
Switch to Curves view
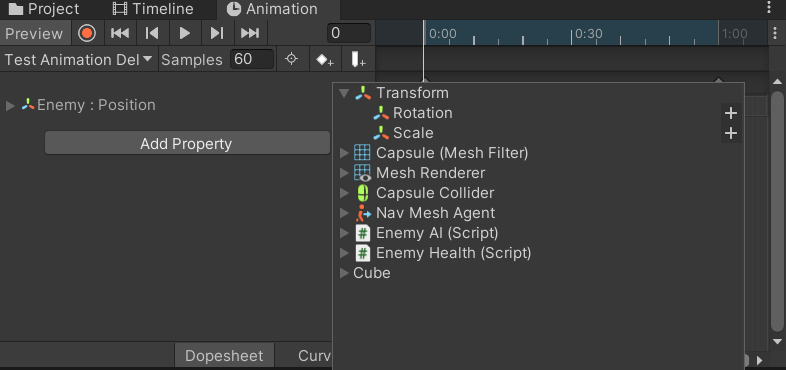coord(314,356)
